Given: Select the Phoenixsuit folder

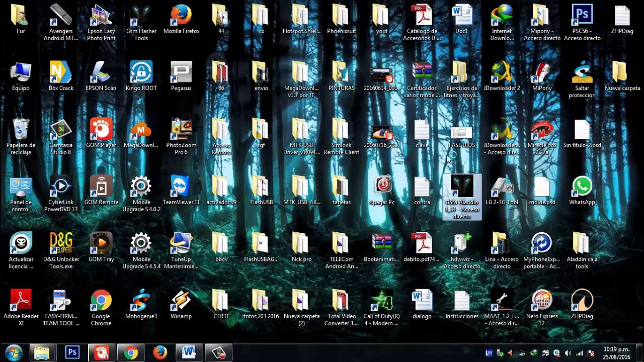Looking at the screenshot, I should pyautogui.click(x=342, y=20).
